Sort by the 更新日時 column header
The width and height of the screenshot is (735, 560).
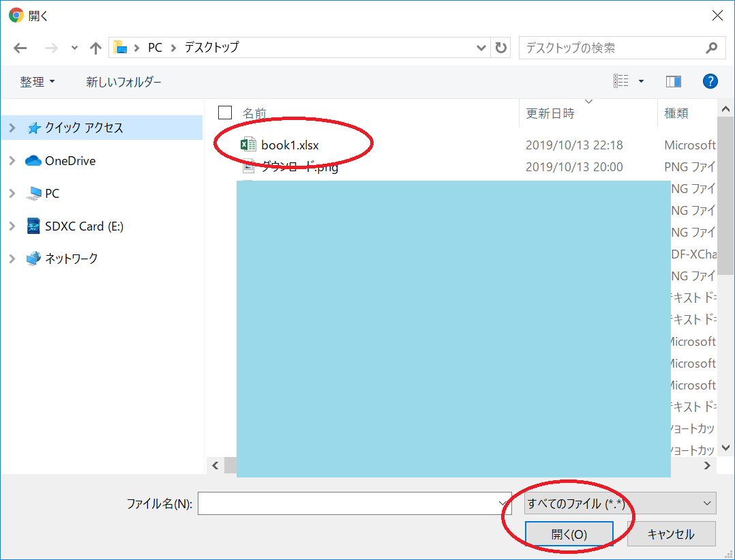tap(550, 113)
